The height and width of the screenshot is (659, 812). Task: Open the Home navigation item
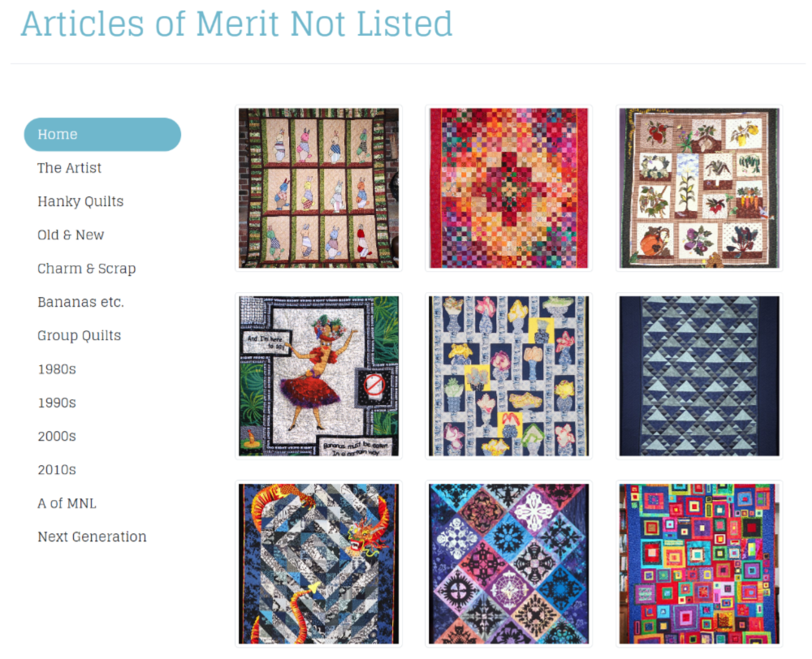tap(102, 135)
